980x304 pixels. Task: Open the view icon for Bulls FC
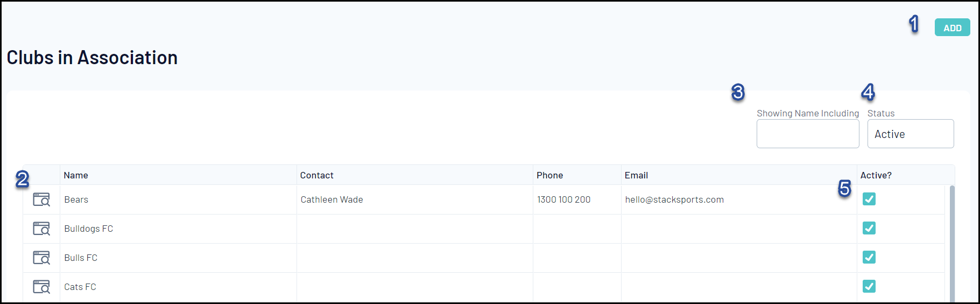(41, 258)
